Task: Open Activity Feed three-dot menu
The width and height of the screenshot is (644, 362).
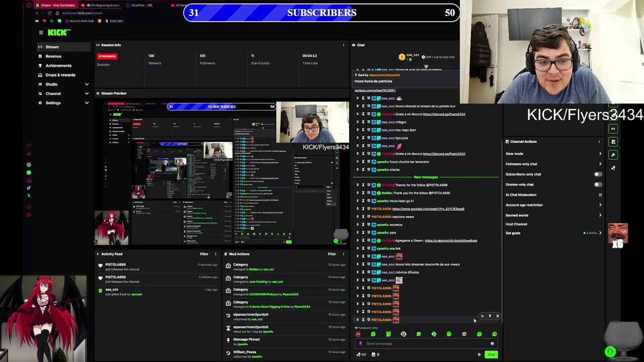Action: pos(215,254)
